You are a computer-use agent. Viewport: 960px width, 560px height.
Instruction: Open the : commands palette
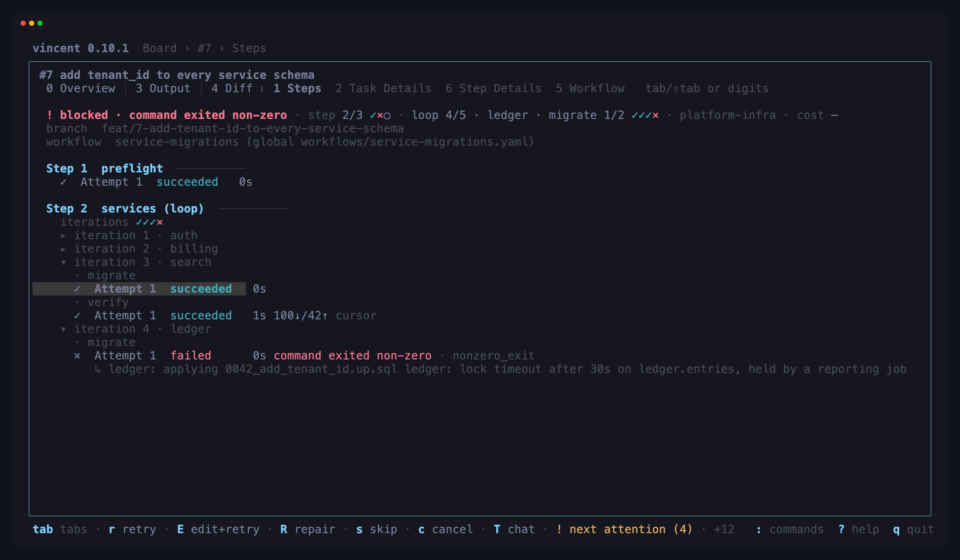click(790, 529)
